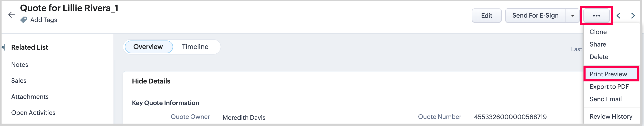The height and width of the screenshot is (126, 644).
Task: Select Delete from the menu
Action: (x=599, y=57)
